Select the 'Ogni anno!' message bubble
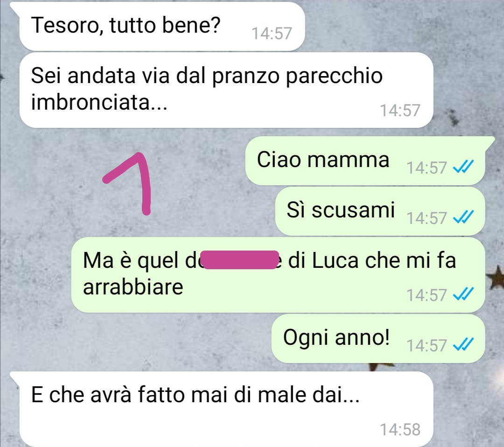 (x=378, y=338)
